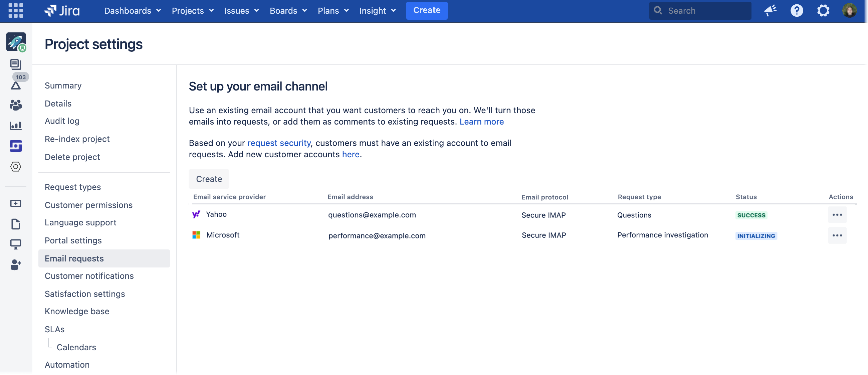Screen dimensions: 868x375
Task: Click performance@example.com email address
Action: [377, 236]
